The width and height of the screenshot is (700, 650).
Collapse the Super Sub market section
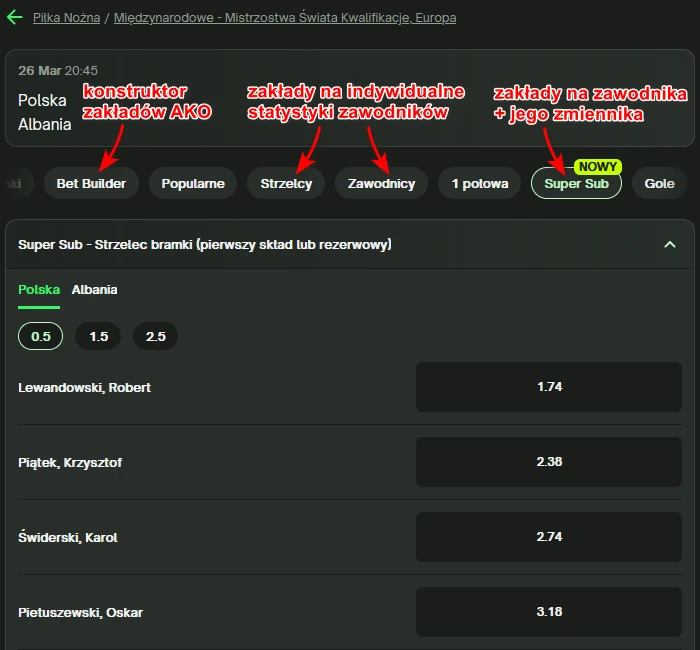pyautogui.click(x=670, y=244)
